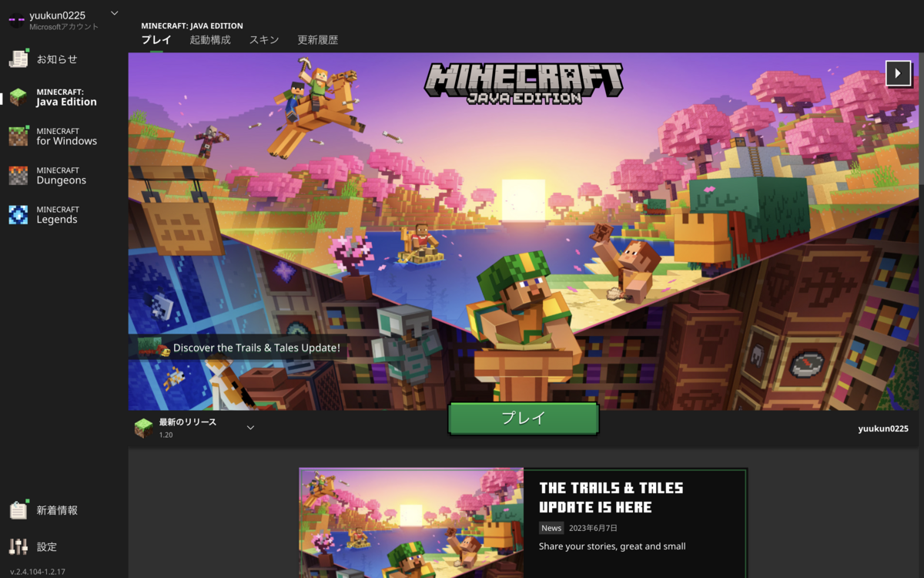Click the grass block icon beside 最新のリリース
Image resolution: width=924 pixels, height=578 pixels.
click(144, 428)
